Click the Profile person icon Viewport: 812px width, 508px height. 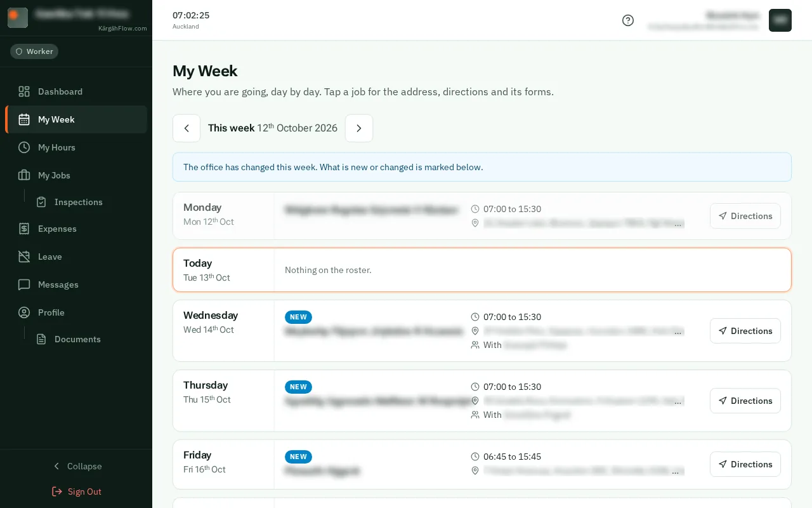tap(24, 312)
